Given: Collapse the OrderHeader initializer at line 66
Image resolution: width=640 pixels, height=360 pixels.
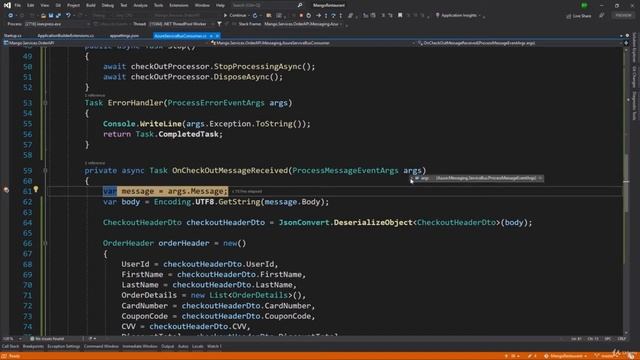Looking at the screenshot, I should click(x=45, y=243).
